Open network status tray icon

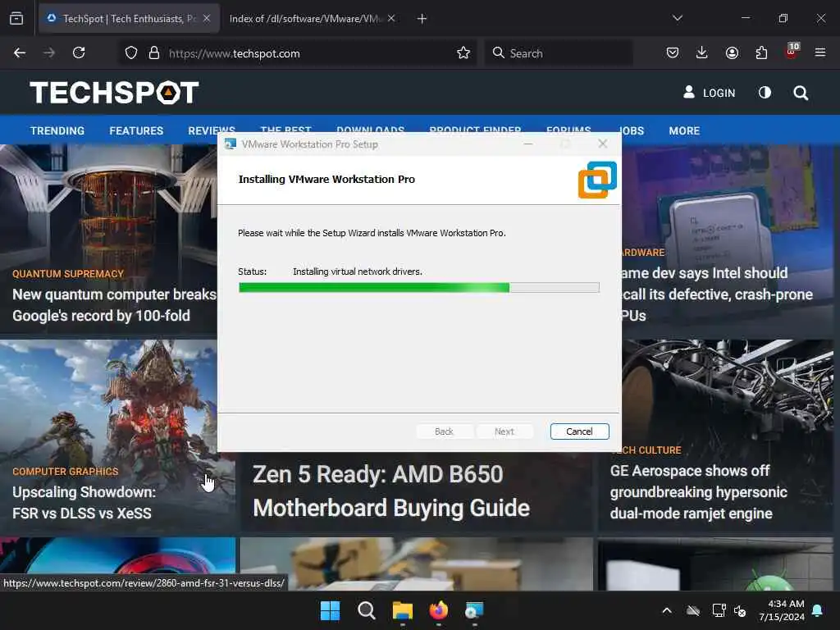(x=719, y=610)
